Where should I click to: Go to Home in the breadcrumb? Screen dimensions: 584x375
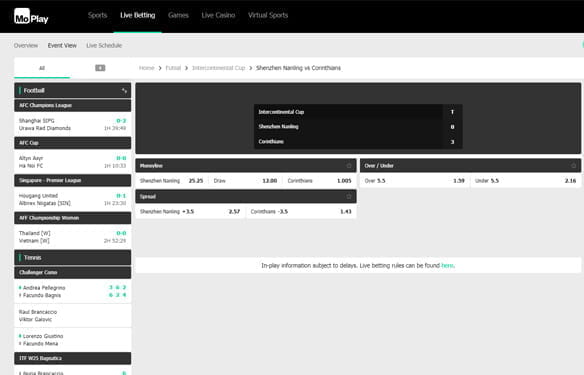(x=146, y=68)
